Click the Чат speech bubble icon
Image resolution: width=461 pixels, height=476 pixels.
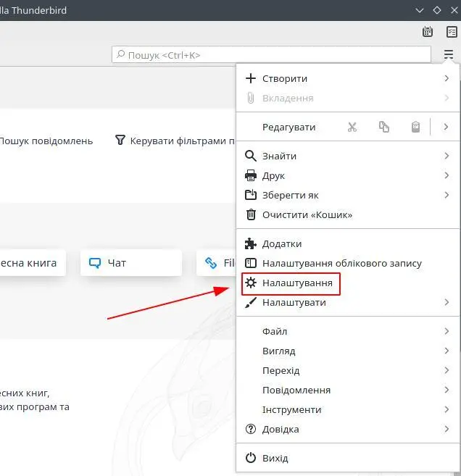[95, 263]
